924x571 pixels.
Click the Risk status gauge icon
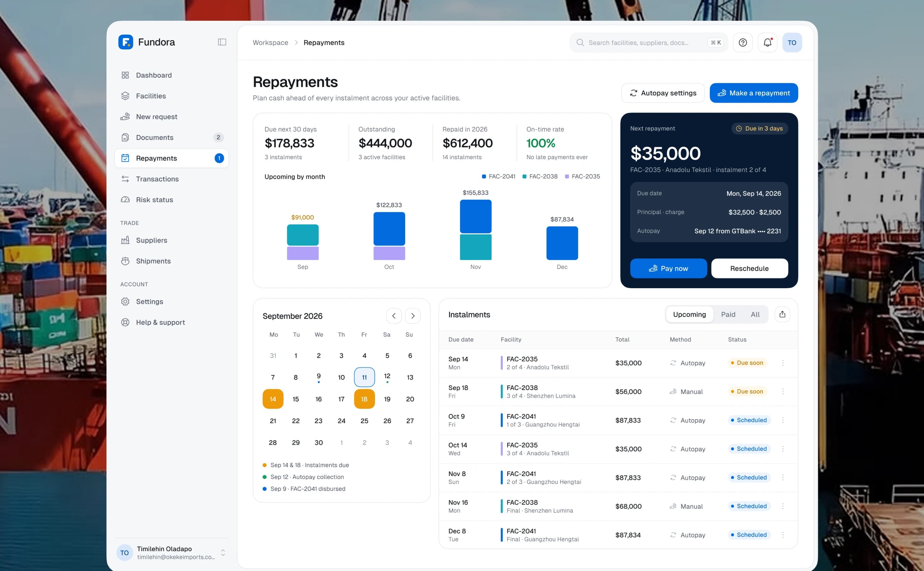125,200
